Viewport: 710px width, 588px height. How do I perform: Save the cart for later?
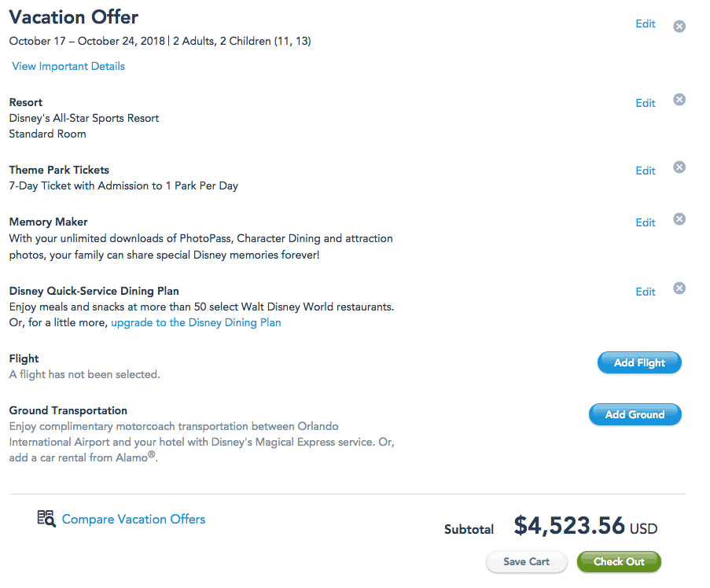pos(526,562)
